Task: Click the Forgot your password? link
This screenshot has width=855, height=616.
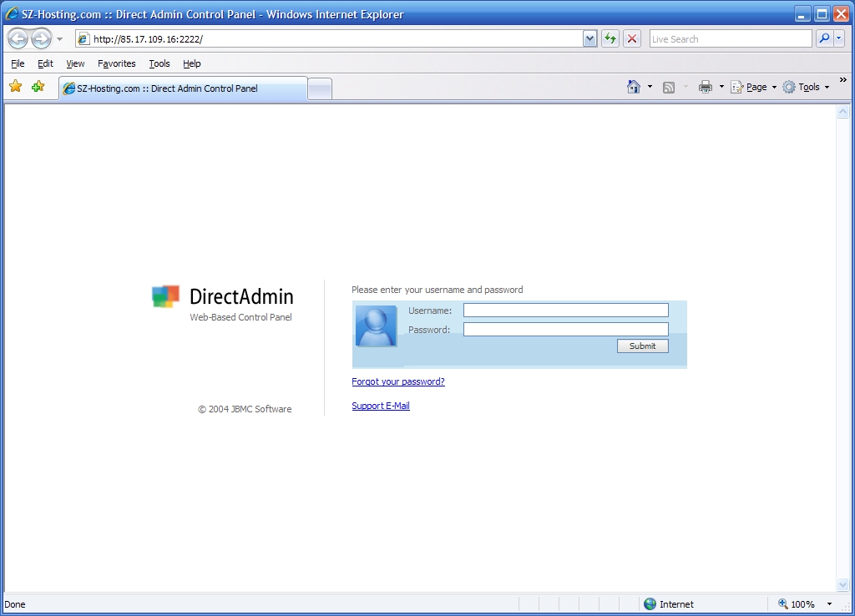Action: pyautogui.click(x=398, y=381)
